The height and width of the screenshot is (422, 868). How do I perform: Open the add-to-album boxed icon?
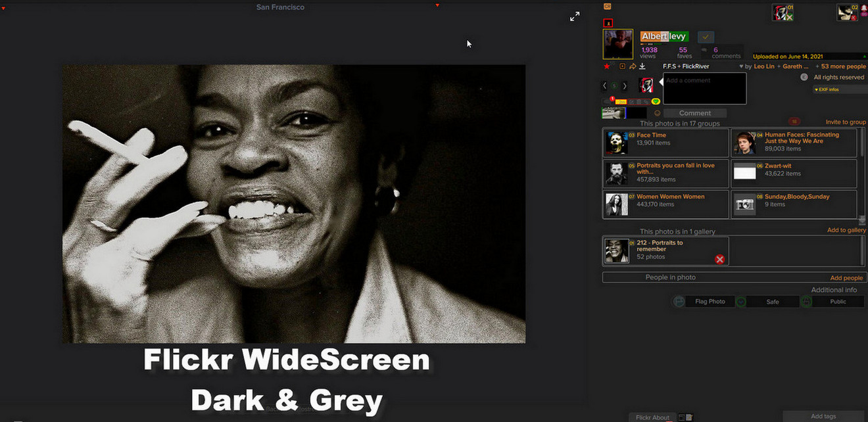point(622,66)
